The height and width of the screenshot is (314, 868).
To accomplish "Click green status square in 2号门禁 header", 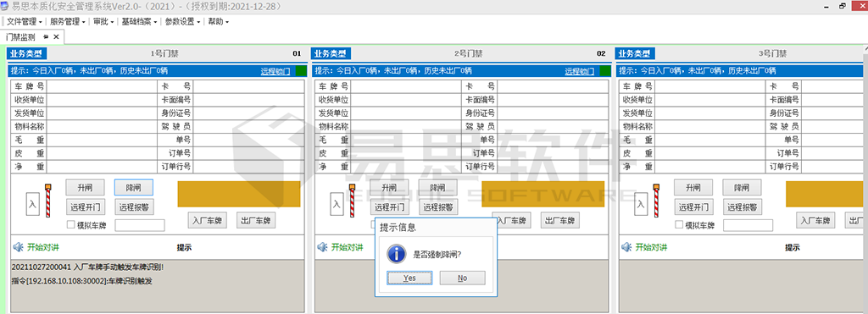I will tap(605, 71).
